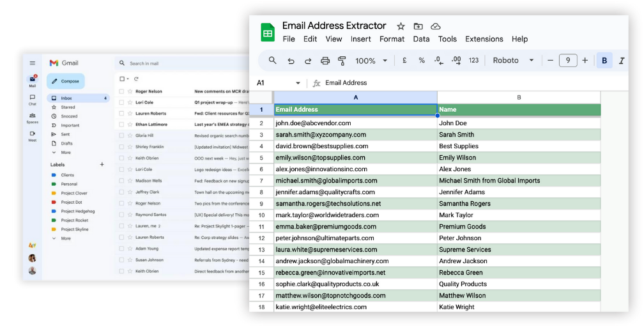Screen dimensions: 644x327
Task: Select row 10 header
Action: click(261, 215)
